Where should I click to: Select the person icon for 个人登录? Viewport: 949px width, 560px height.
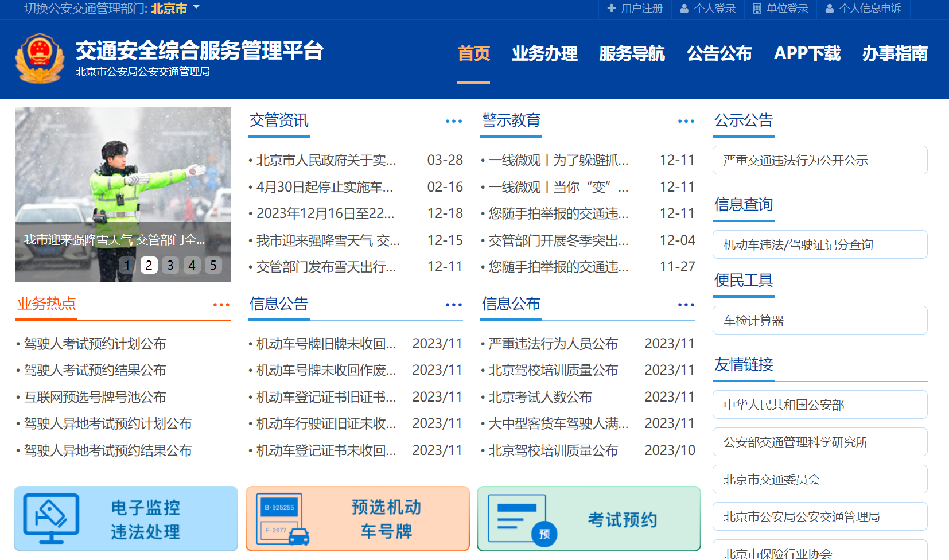[684, 9]
